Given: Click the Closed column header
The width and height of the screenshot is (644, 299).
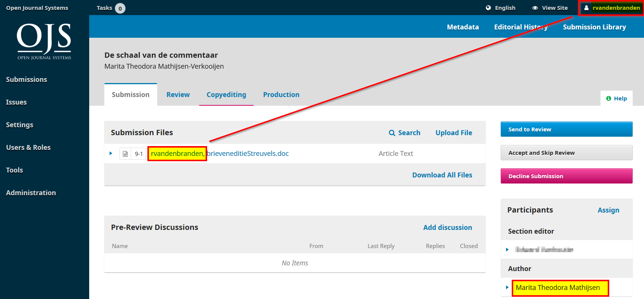Looking at the screenshot, I should point(469,246).
